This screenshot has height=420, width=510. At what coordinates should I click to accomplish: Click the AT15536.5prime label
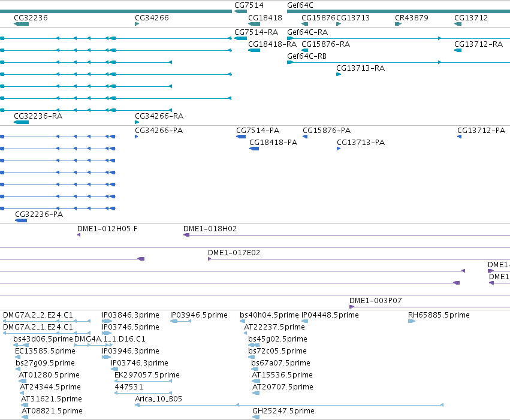[282, 375]
